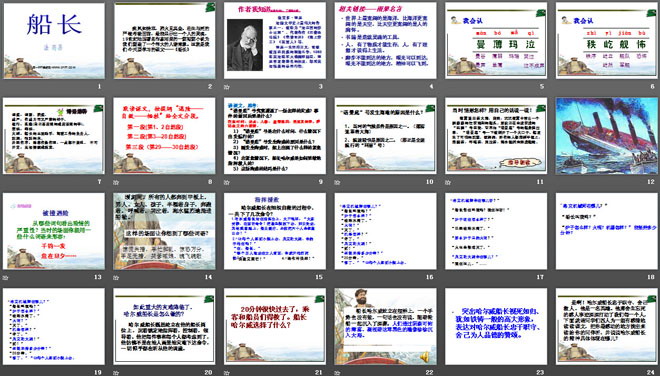The image size is (660, 376).
Task: Click slide number label 1
Action: (99, 86)
